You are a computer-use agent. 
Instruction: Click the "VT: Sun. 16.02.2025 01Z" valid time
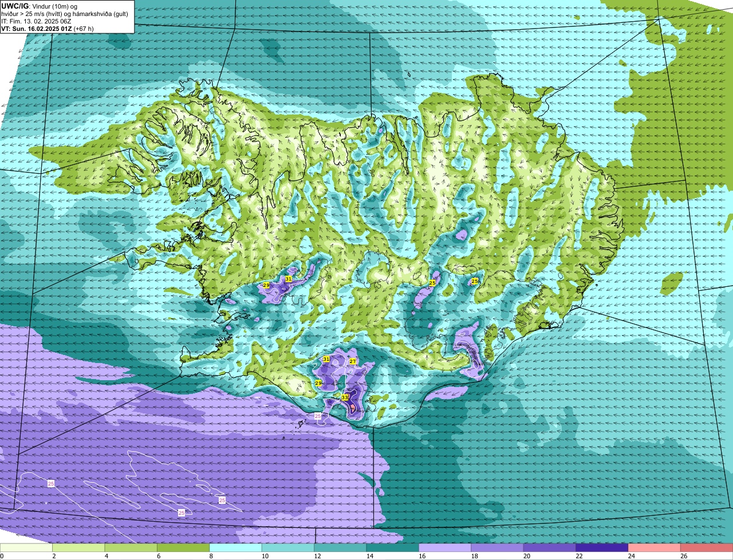coord(36,28)
